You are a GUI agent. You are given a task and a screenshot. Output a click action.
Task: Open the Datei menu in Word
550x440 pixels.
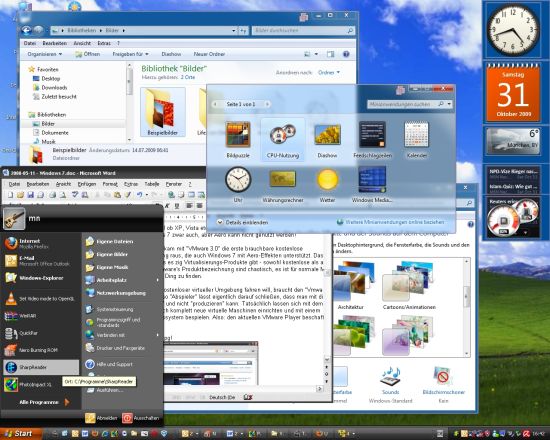[x=14, y=184]
